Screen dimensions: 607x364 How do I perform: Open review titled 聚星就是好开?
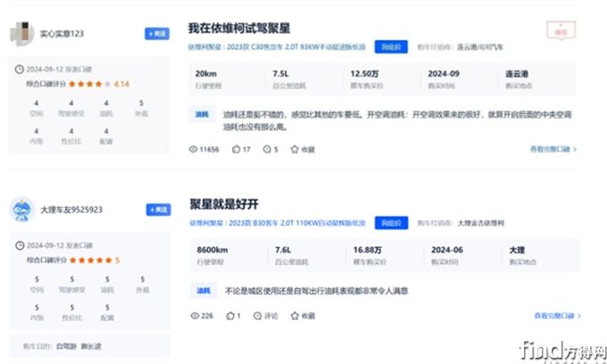pyautogui.click(x=224, y=204)
